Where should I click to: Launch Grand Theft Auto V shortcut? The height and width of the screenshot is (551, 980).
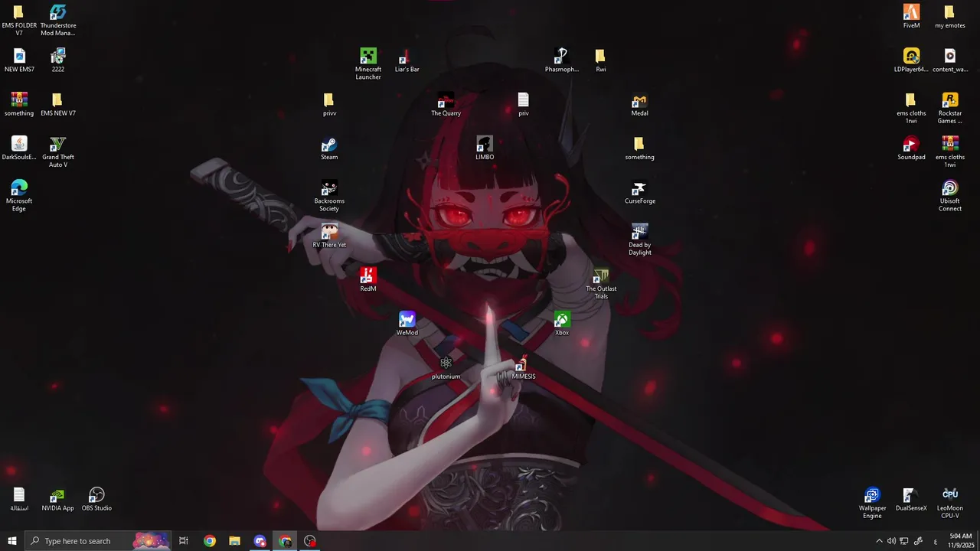[x=57, y=144]
